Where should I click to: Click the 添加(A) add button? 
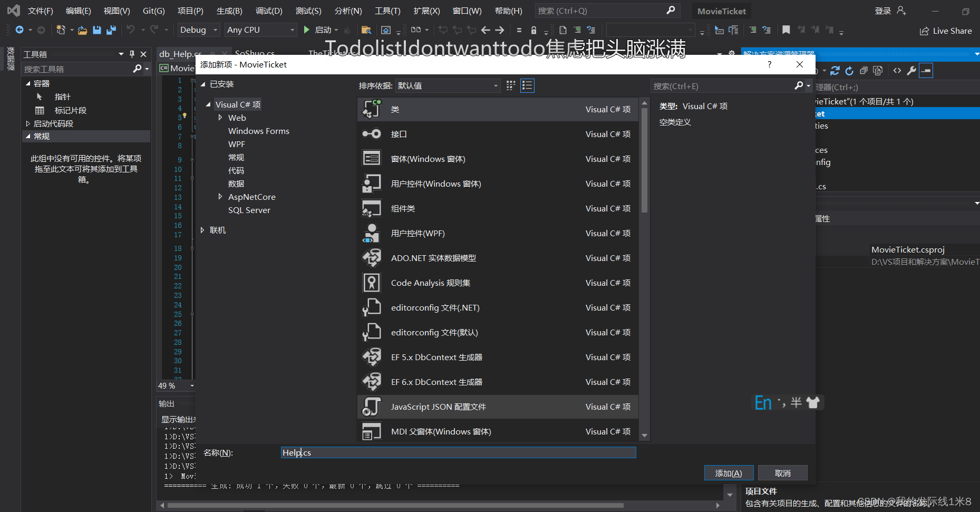click(x=729, y=473)
